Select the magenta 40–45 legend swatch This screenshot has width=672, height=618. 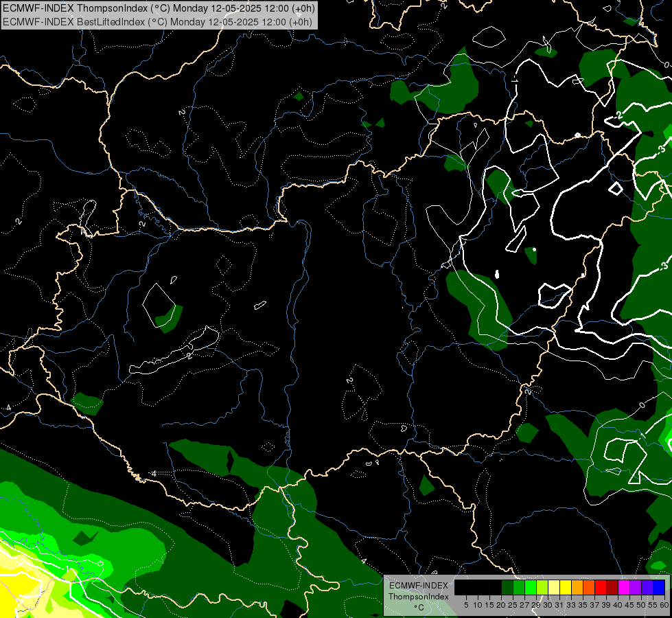624,587
